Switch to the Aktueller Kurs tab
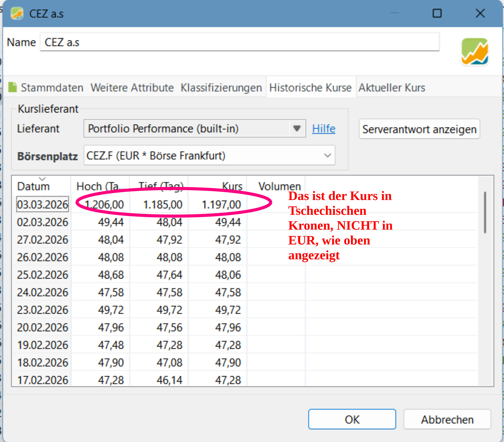 coord(391,88)
